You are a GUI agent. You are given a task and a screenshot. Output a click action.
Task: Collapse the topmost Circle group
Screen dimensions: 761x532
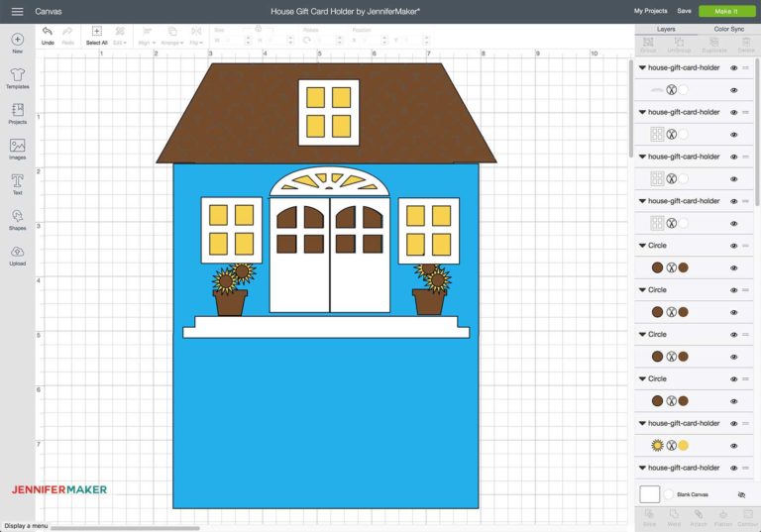coord(642,246)
